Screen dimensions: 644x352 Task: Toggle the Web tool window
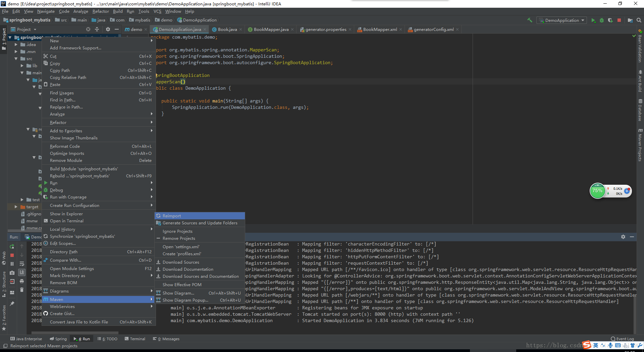pyautogui.click(x=4, y=258)
